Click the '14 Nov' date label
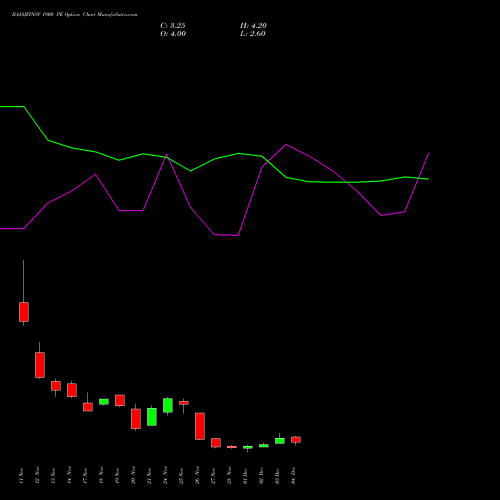Image resolution: width=500 pixels, height=500 pixels. 69,476
